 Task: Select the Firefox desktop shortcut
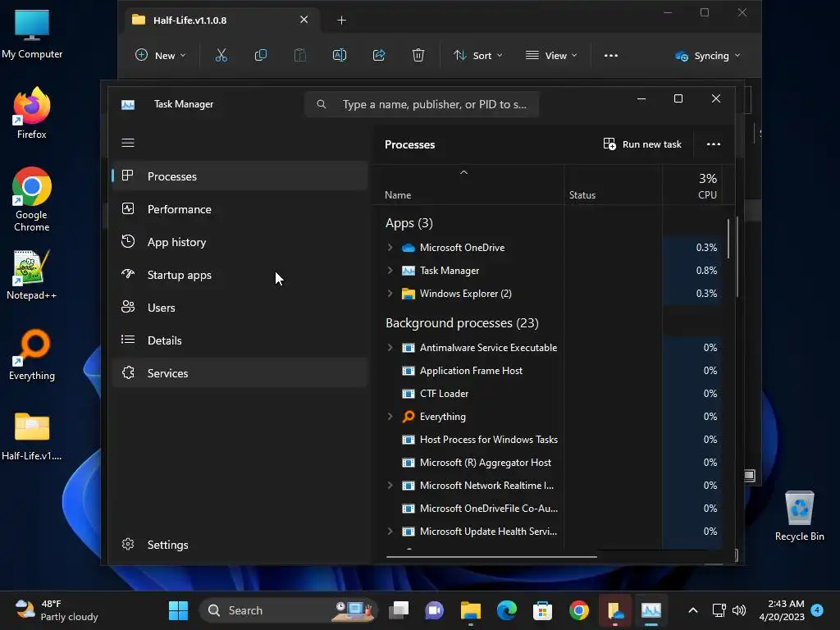pos(32,113)
